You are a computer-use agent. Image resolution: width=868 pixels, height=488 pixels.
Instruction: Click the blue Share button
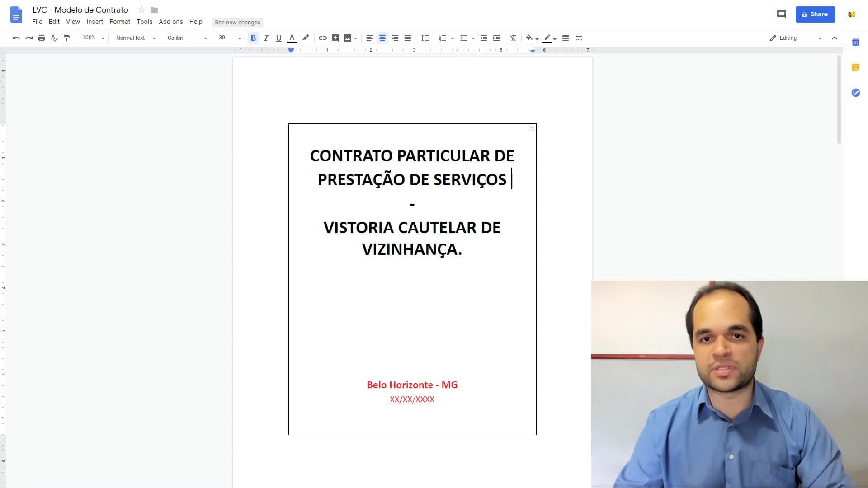815,14
